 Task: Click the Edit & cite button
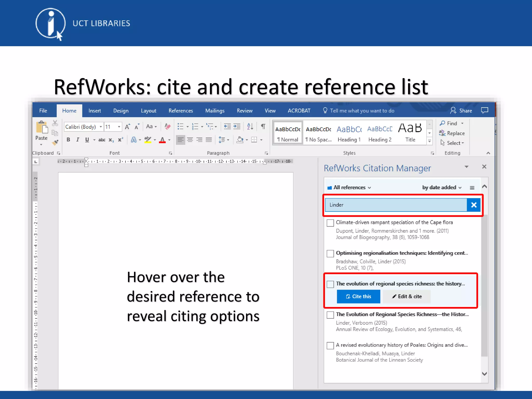[407, 296]
